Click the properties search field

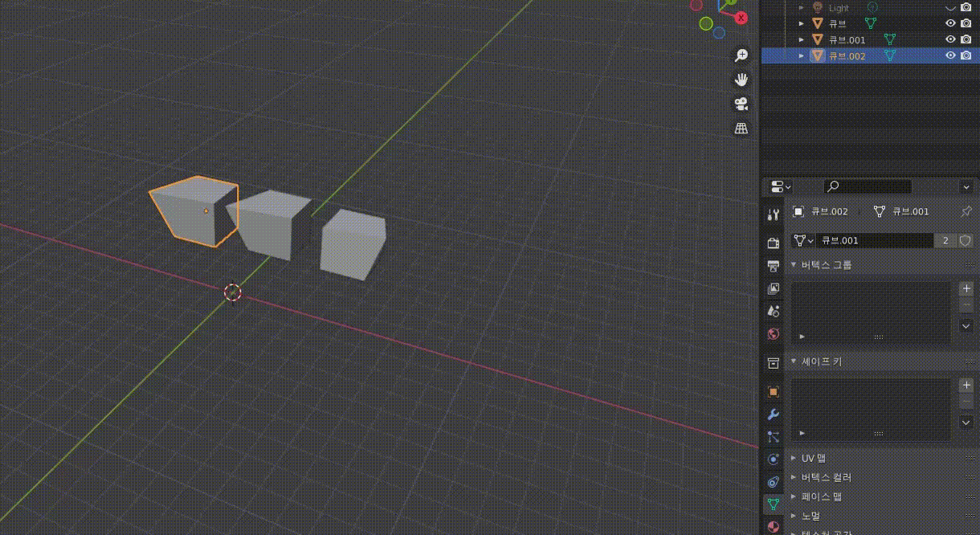868,186
